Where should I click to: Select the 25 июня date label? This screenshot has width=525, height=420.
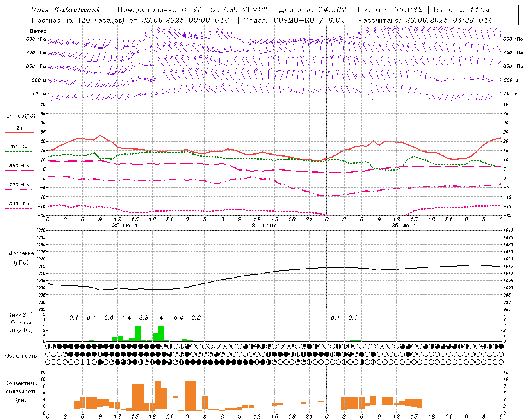tap(403, 226)
